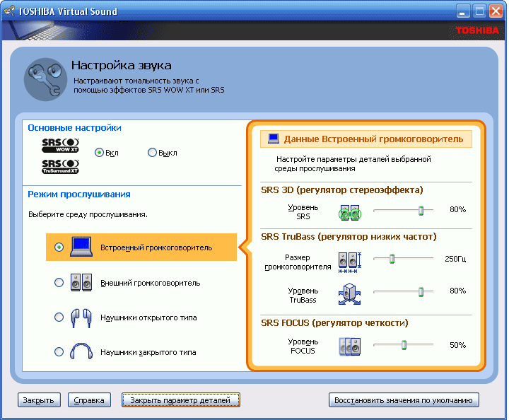Click the open-type earbuds icon
Screen dimensions: 509x420
coord(81,317)
